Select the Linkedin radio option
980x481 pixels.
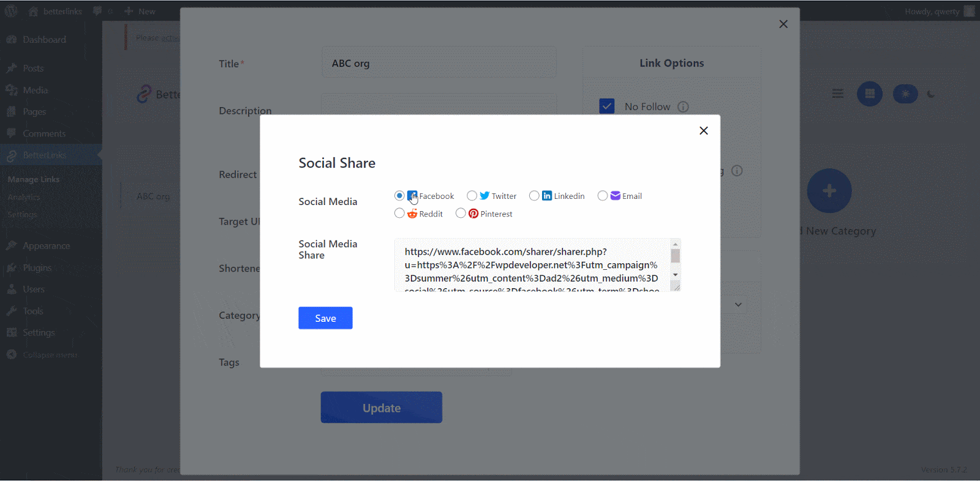534,196
